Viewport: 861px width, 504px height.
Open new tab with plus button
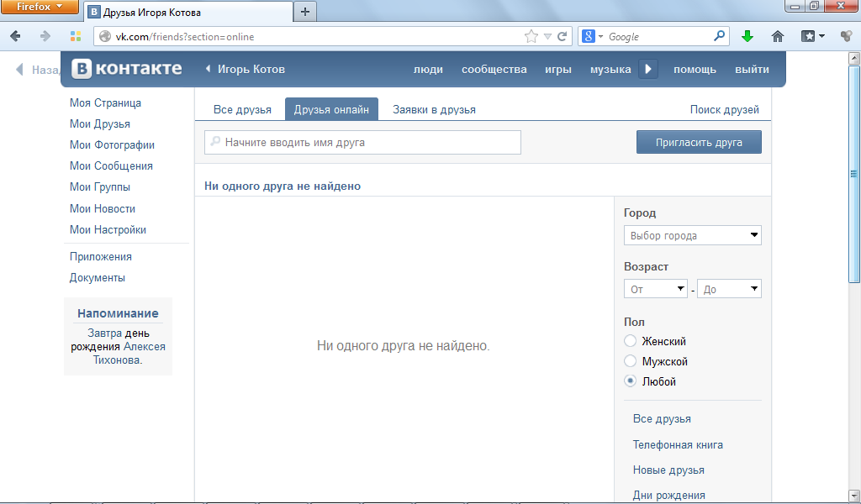[304, 12]
